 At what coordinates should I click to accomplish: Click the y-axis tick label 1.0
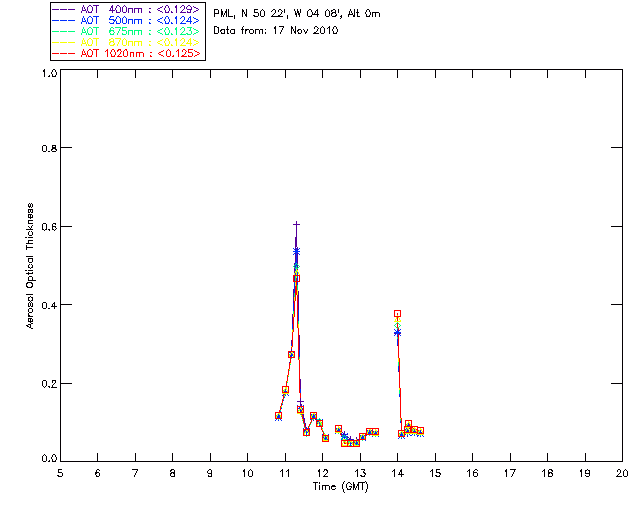pos(49,73)
